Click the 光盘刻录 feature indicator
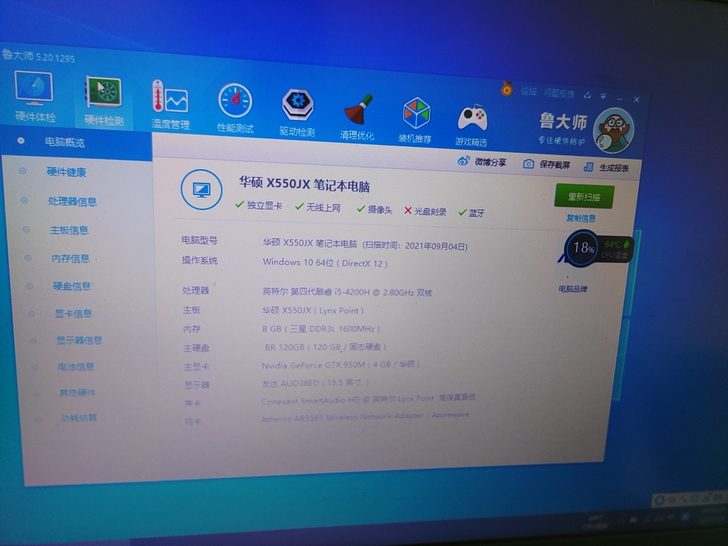This screenshot has width=728, height=546. tap(425, 211)
